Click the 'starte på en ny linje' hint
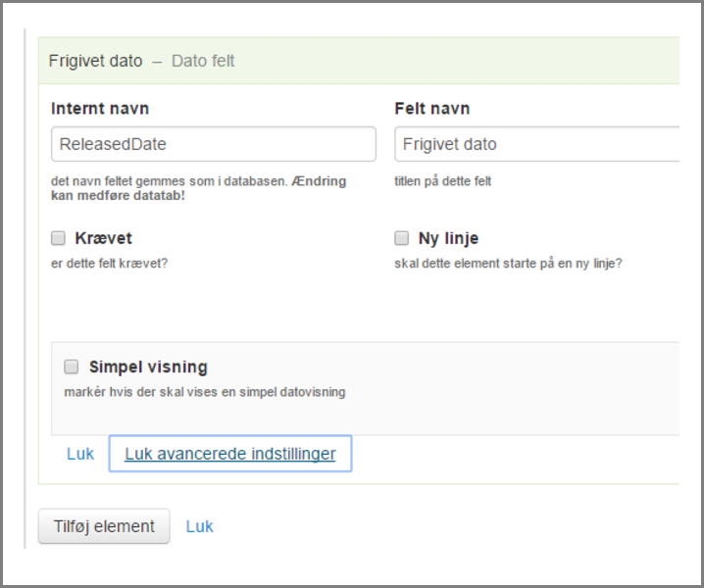The height and width of the screenshot is (588, 704). (508, 263)
